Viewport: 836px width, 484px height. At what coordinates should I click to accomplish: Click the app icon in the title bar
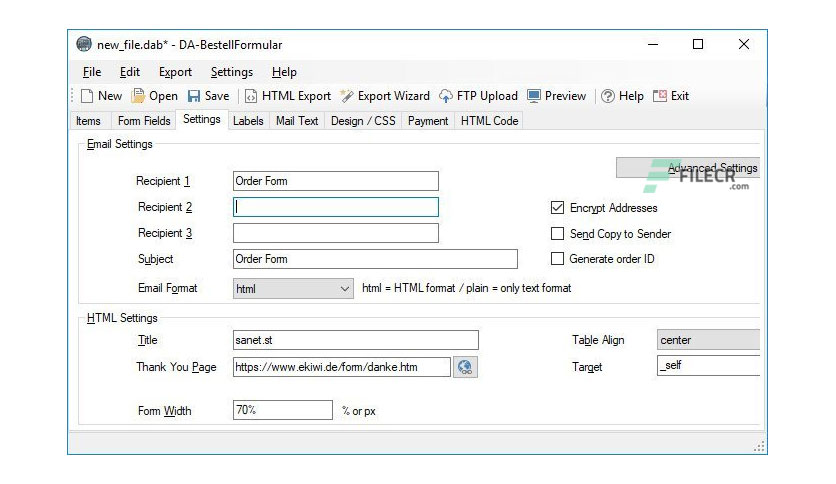pyautogui.click(x=84, y=44)
